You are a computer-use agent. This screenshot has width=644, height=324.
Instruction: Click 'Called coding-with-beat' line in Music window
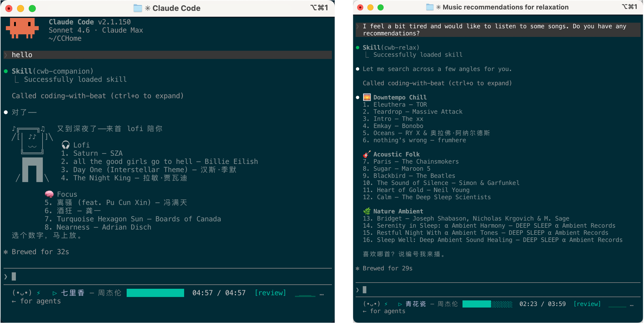[437, 83]
